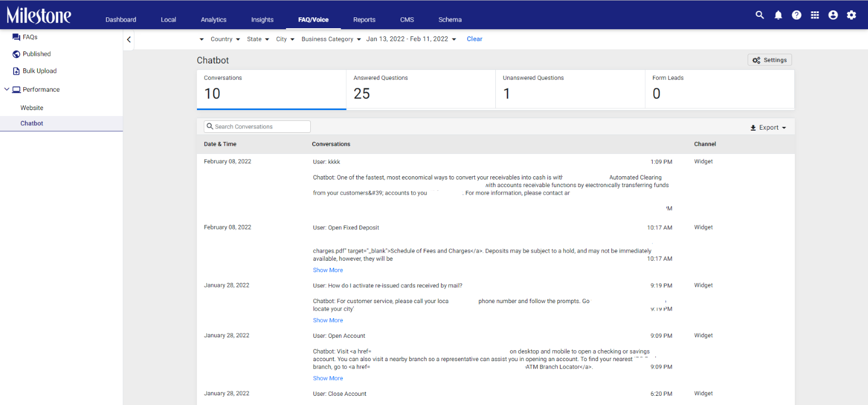Show More for Open Account conversation
This screenshot has width=868, height=405.
(328, 378)
